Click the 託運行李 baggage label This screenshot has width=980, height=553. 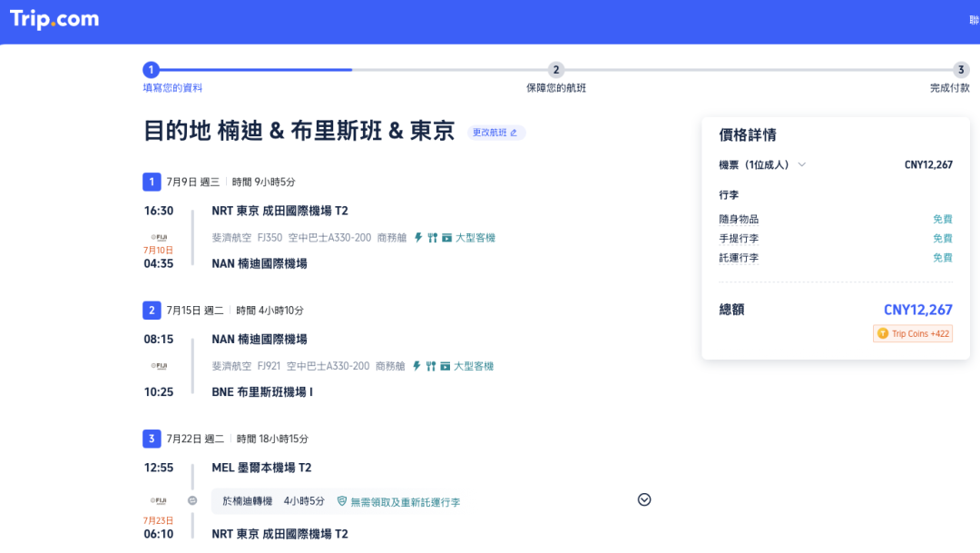pos(739,258)
